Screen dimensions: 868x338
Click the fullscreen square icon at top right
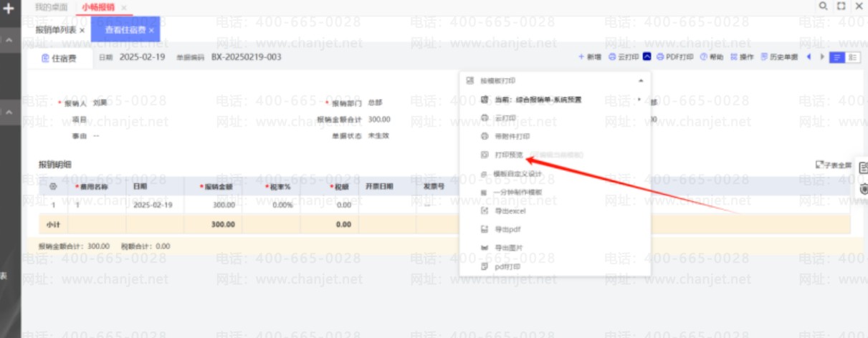841,6
